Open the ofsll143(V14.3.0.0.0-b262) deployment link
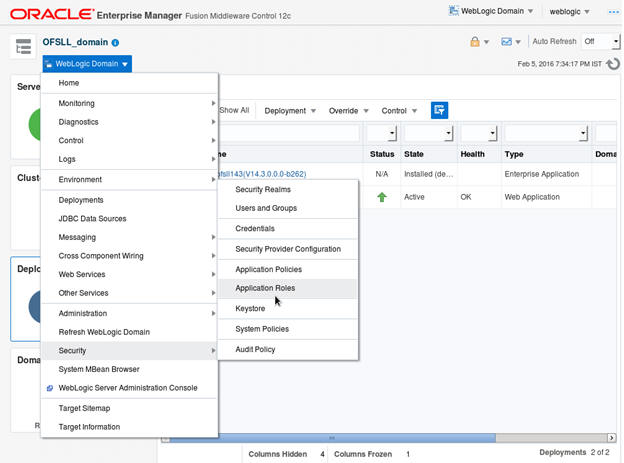This screenshot has height=463, width=624. (x=262, y=174)
